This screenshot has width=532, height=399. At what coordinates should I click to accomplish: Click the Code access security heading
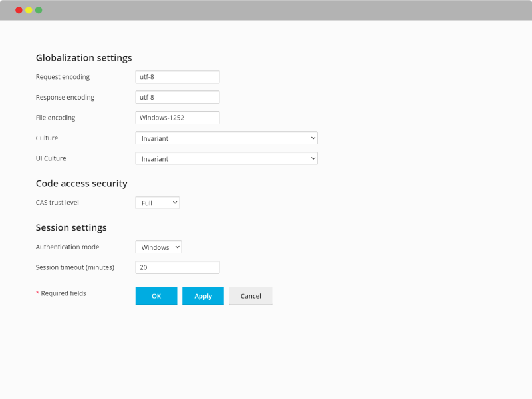pos(81,184)
